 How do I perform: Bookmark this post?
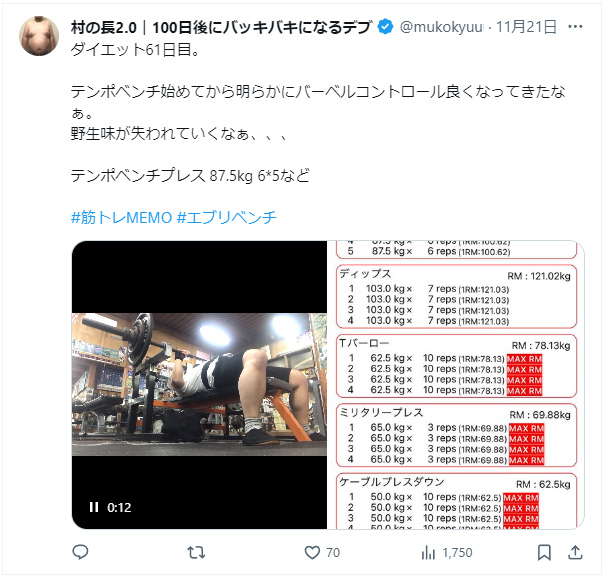tap(544, 553)
